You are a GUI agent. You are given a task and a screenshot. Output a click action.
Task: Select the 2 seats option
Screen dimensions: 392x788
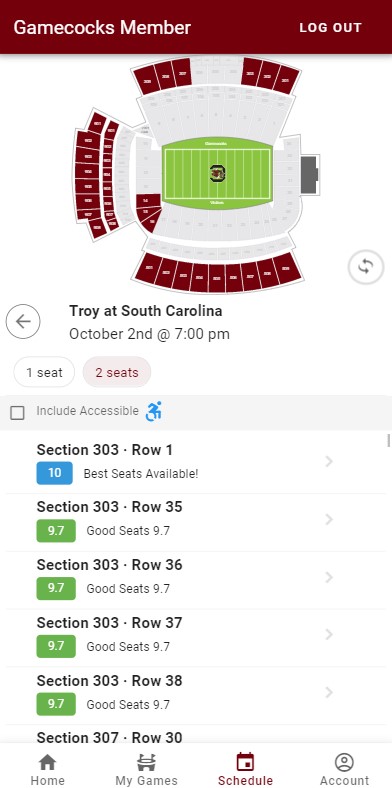click(x=117, y=372)
